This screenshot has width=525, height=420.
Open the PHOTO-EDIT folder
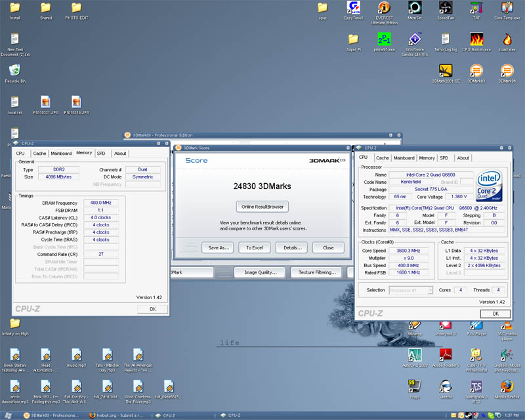77,10
